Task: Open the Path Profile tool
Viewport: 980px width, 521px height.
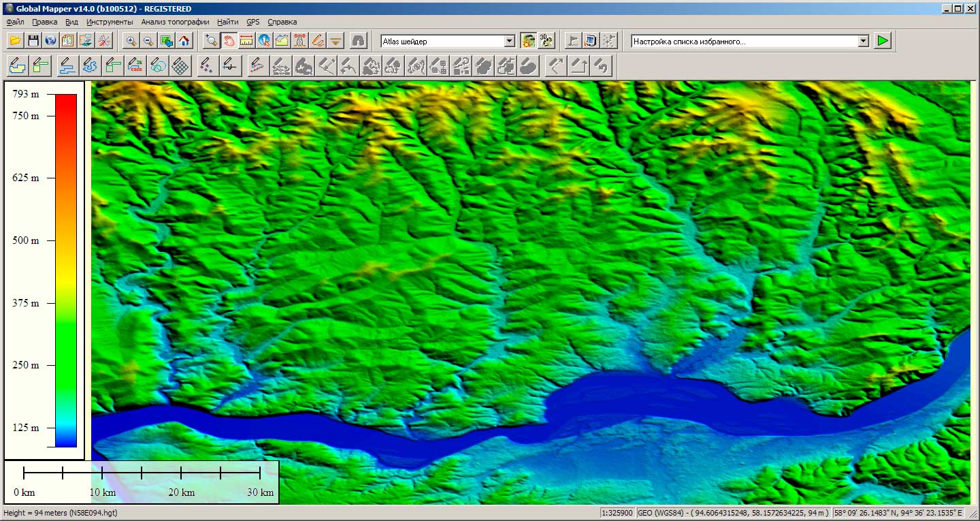Action: coord(282,41)
